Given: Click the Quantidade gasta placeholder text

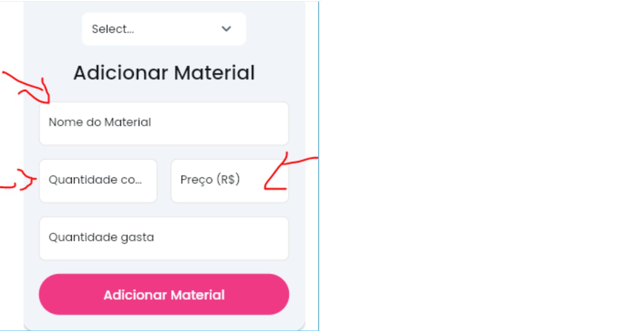Looking at the screenshot, I should pos(101,237).
